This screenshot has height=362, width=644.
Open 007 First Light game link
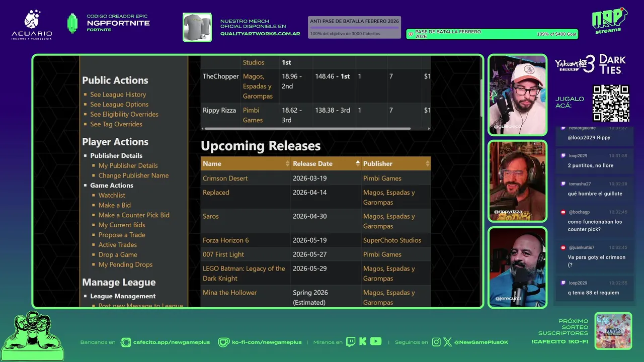[223, 254]
